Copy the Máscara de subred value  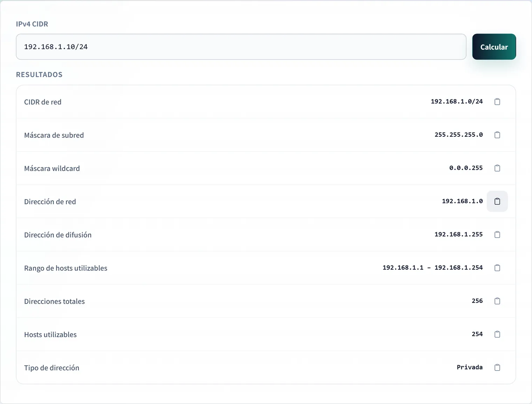click(x=497, y=135)
